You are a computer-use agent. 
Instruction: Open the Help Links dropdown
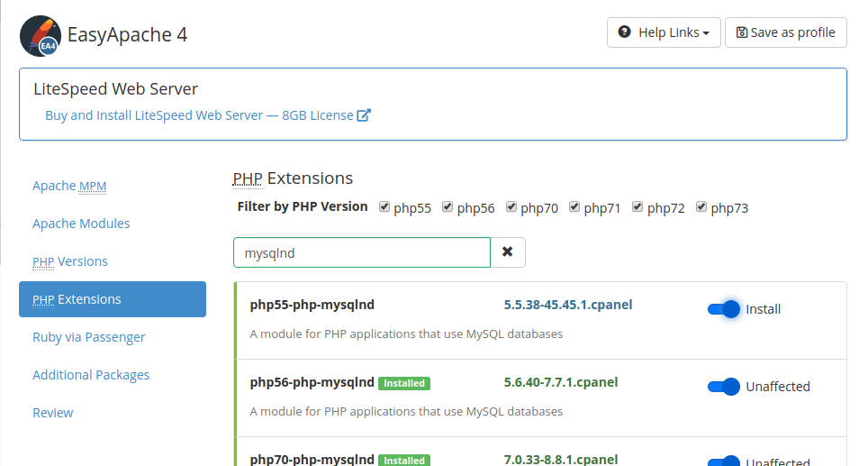tap(664, 32)
